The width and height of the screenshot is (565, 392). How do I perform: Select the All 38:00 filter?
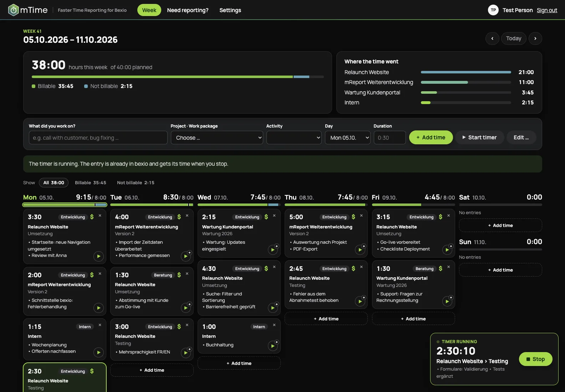coord(54,183)
